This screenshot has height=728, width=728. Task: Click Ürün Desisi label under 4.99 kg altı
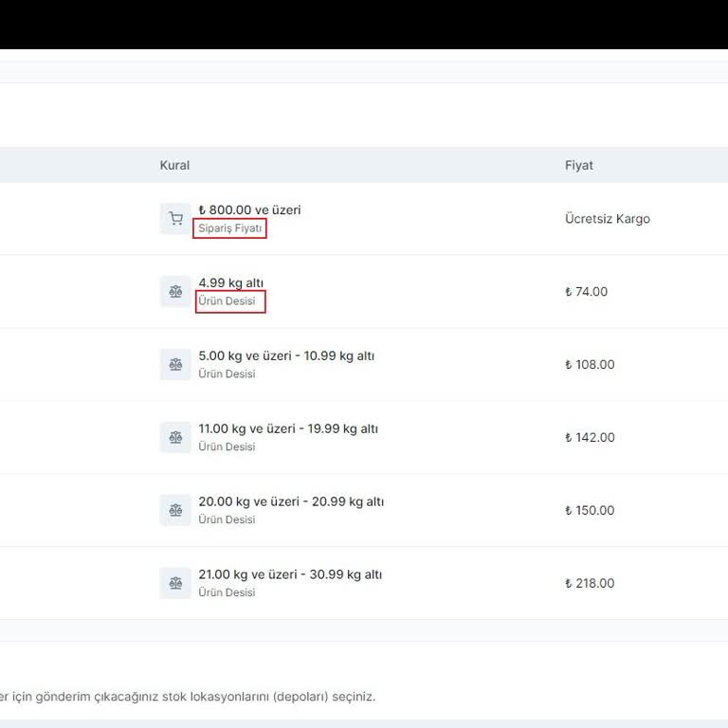pos(229,301)
